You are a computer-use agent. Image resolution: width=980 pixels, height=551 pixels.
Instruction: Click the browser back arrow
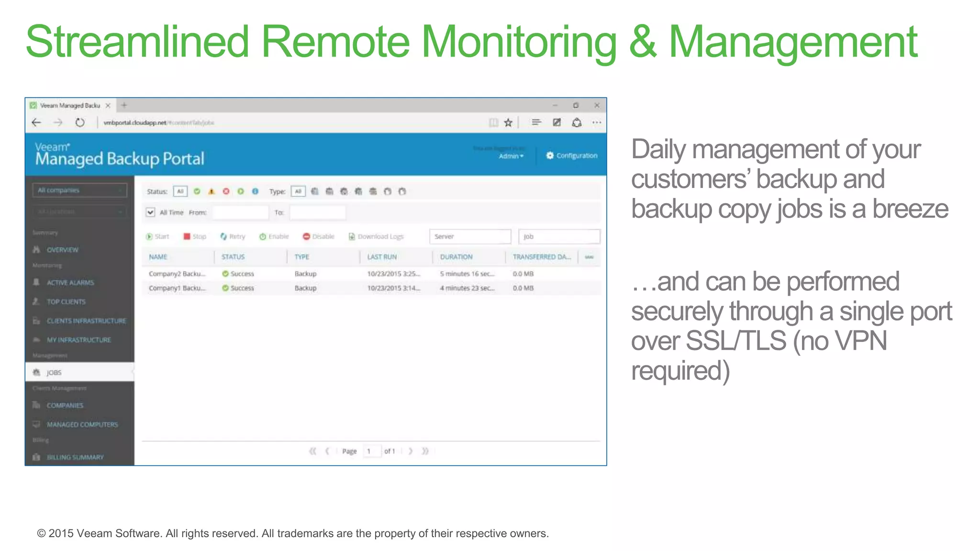pos(36,122)
